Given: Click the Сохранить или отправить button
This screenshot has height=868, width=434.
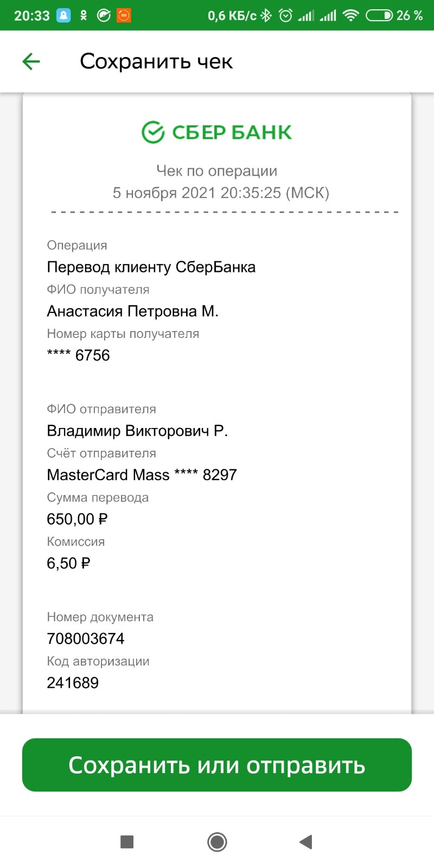Looking at the screenshot, I should point(217,764).
